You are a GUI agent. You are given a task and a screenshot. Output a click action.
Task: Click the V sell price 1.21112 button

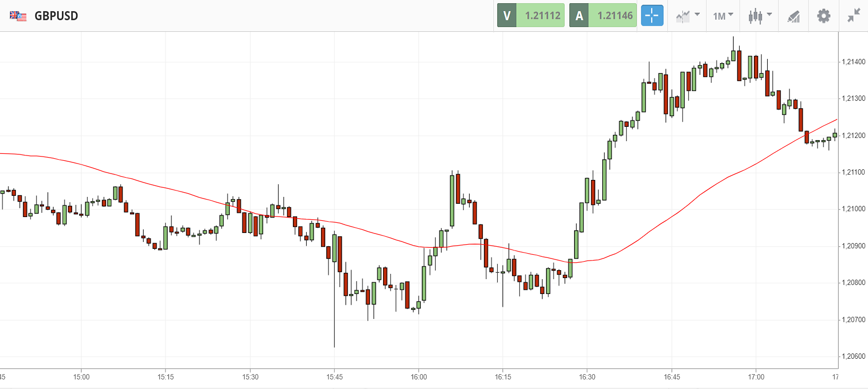point(542,15)
